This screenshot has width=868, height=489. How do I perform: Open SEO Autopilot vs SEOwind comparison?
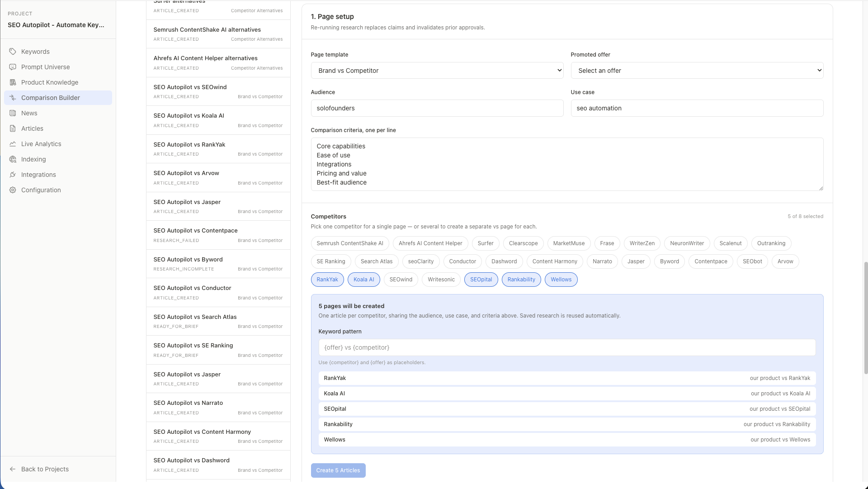coord(218,91)
